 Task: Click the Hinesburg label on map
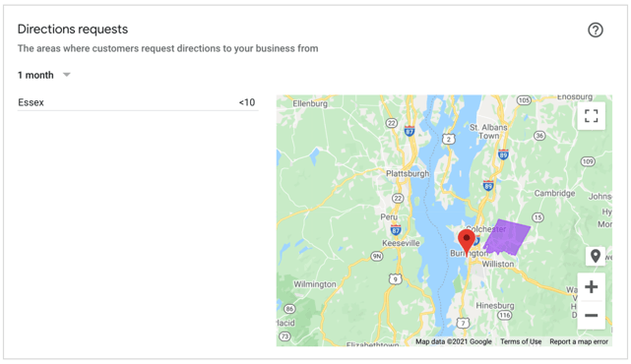click(x=495, y=306)
